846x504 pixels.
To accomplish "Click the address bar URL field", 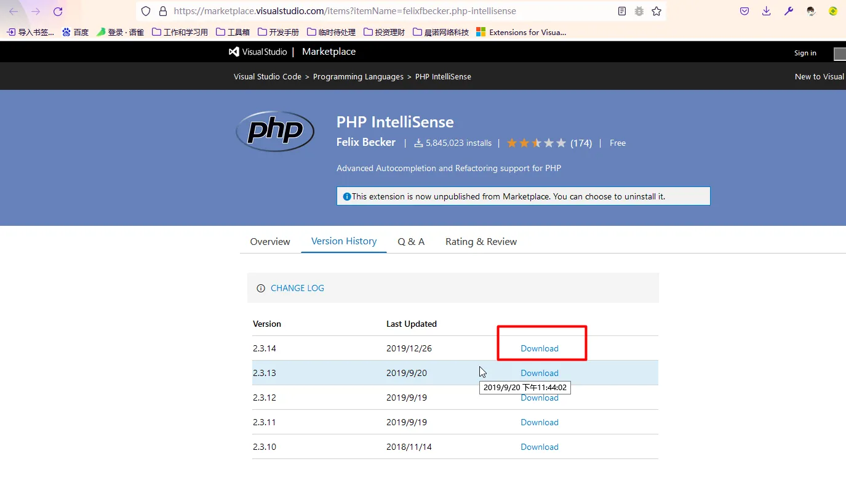I will tap(369, 11).
